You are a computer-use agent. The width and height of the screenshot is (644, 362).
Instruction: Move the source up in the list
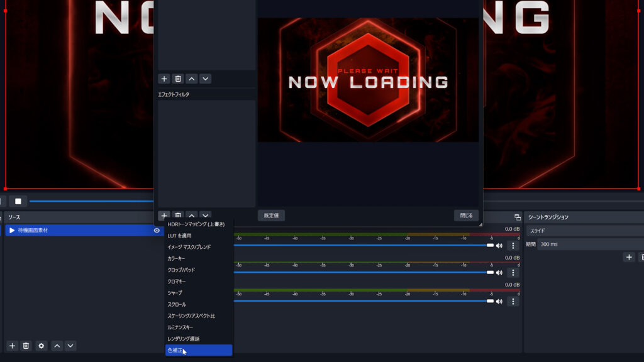tap(57, 346)
